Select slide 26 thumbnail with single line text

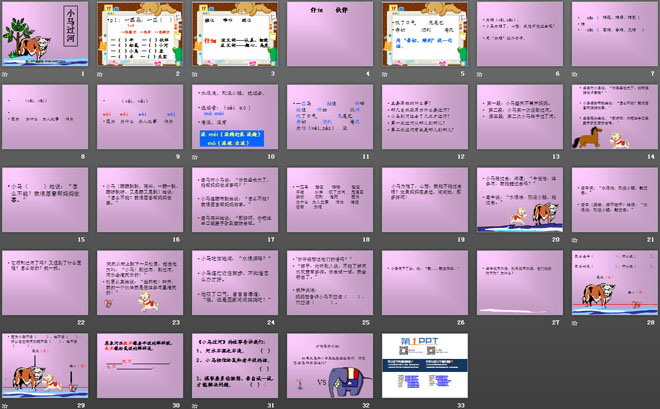point(425,283)
